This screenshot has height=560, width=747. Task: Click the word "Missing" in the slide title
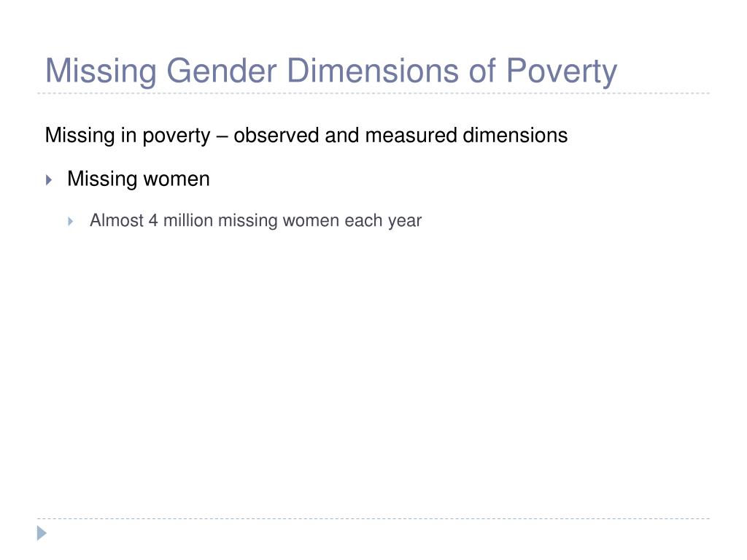(x=101, y=71)
